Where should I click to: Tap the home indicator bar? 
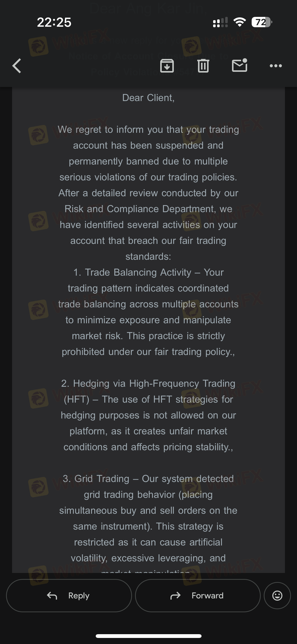tap(148, 636)
